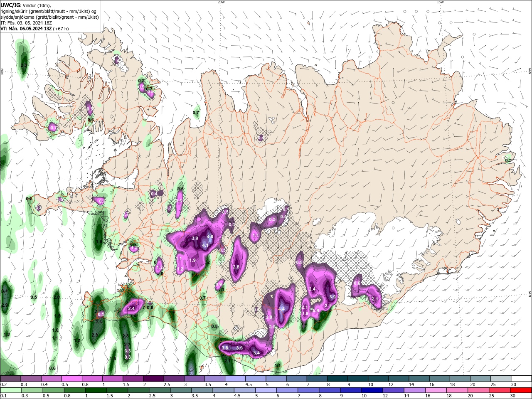Image resolution: width=532 pixels, height=399 pixels.
Task: Select the 'IT: Fös. 03. 05. 2024 18Z' line
Action: (x=26, y=23)
